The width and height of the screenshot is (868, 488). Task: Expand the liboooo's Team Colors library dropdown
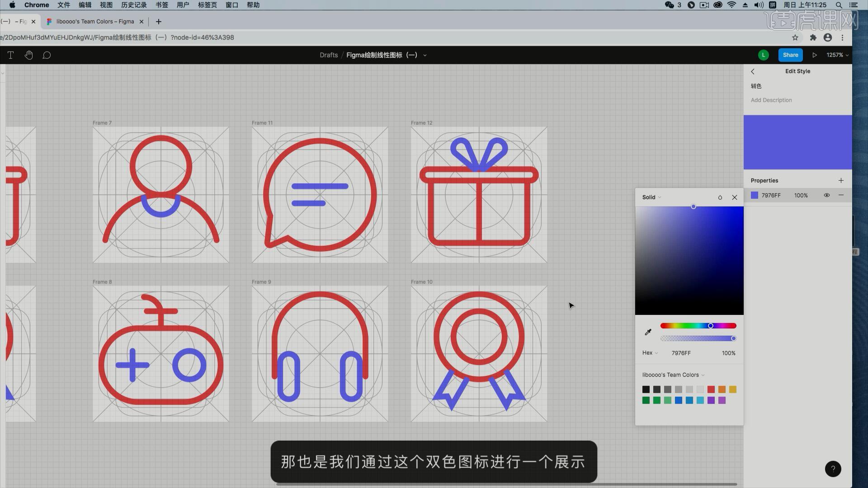[x=673, y=375]
